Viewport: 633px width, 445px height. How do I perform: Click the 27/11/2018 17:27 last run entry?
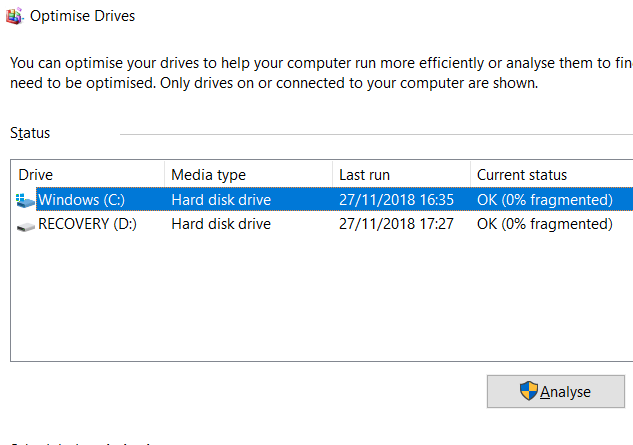click(x=396, y=224)
